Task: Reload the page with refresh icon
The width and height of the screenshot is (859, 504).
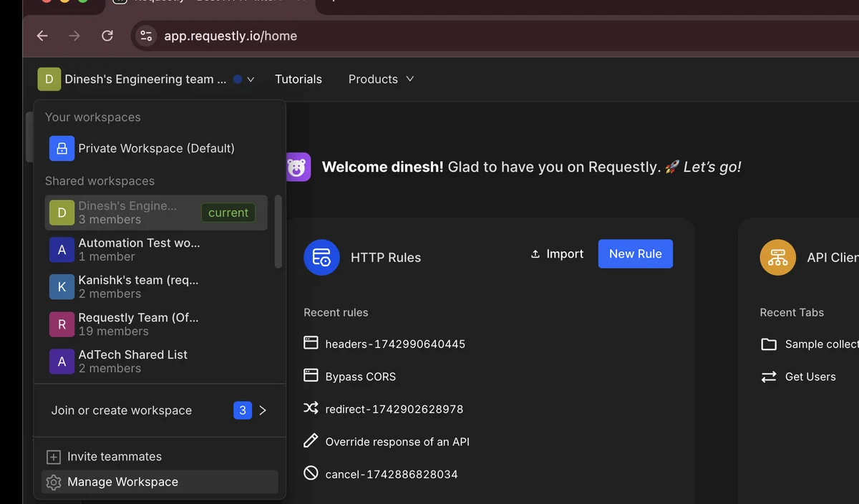Action: click(x=107, y=36)
